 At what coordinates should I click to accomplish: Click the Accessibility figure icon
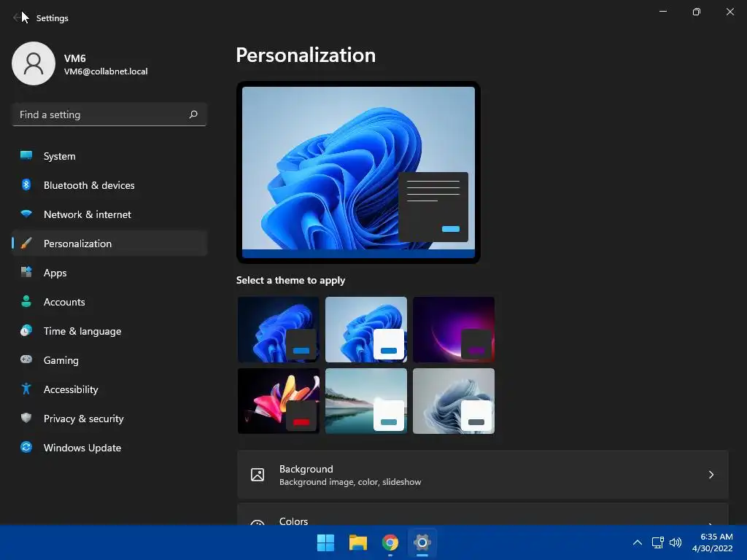[26, 389]
